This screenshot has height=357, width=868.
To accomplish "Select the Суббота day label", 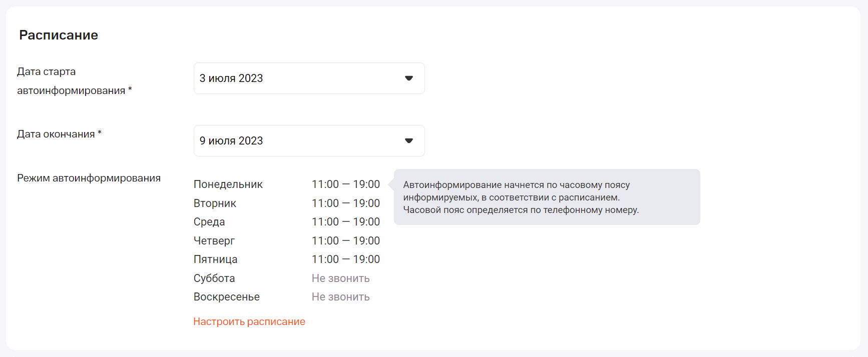I will (214, 278).
